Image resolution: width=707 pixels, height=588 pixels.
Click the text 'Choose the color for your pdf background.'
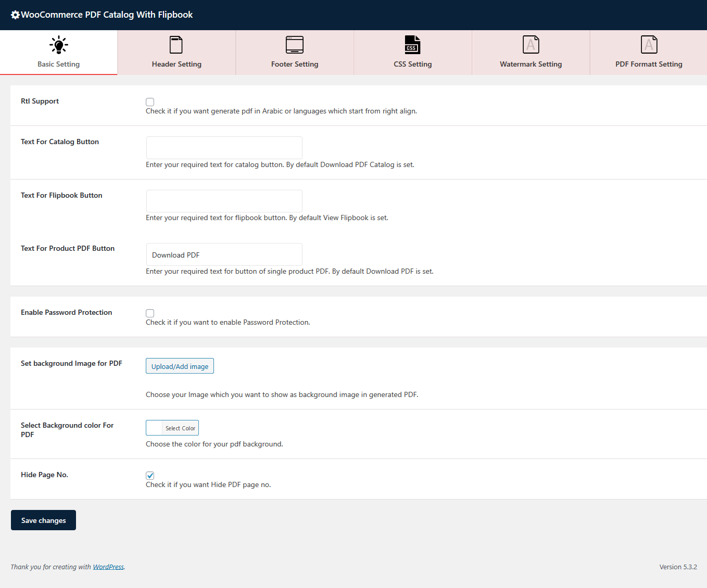pyautogui.click(x=214, y=444)
